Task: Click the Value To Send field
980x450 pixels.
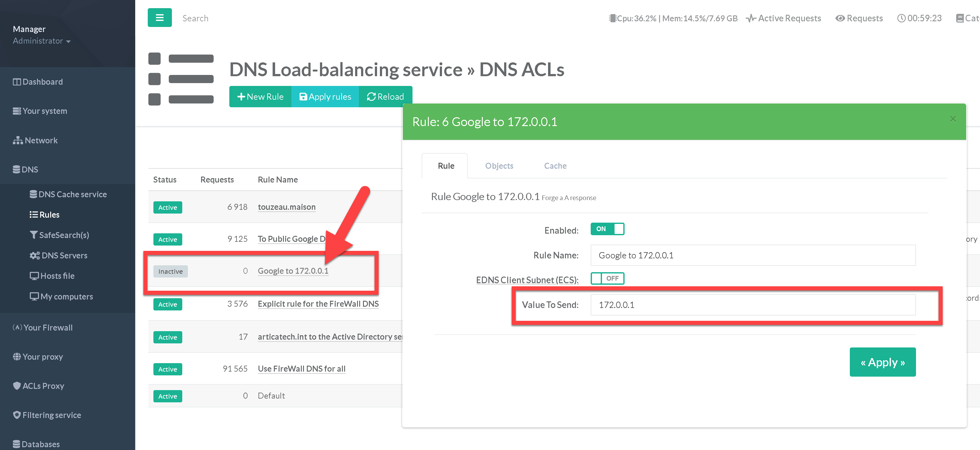Action: (x=753, y=305)
